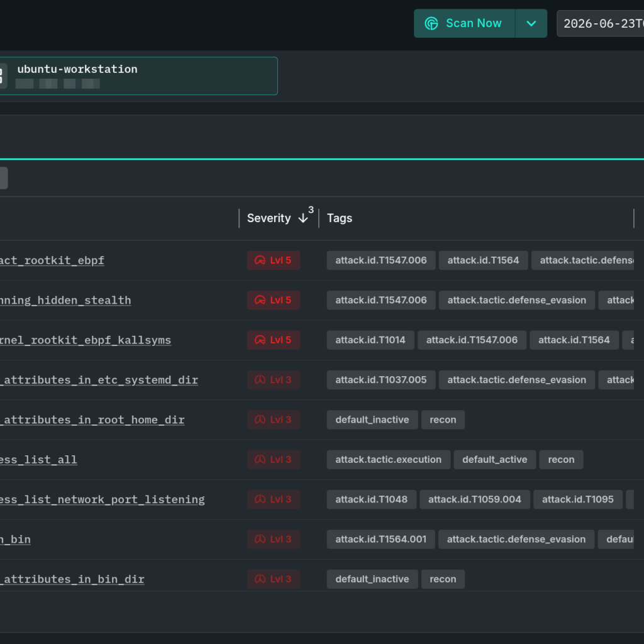
Task: Click attack.id.T1564 tag in act_rootkit_ebpf row
Action: point(484,260)
